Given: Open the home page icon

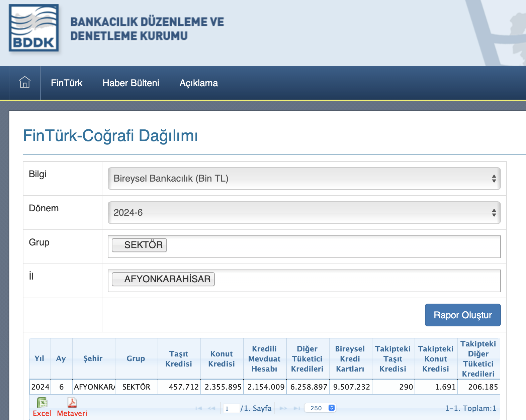Looking at the screenshot, I should pos(25,82).
